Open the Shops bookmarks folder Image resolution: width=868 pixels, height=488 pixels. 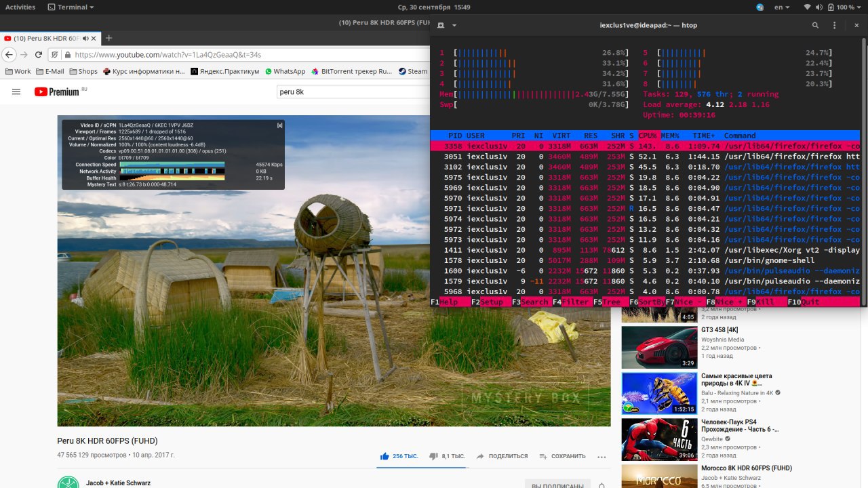click(83, 71)
